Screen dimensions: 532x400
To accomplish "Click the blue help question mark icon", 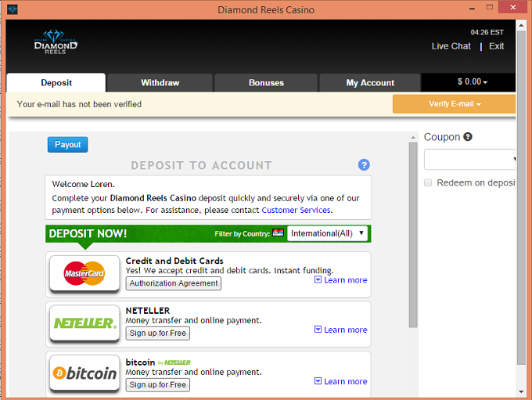I will 364,165.
